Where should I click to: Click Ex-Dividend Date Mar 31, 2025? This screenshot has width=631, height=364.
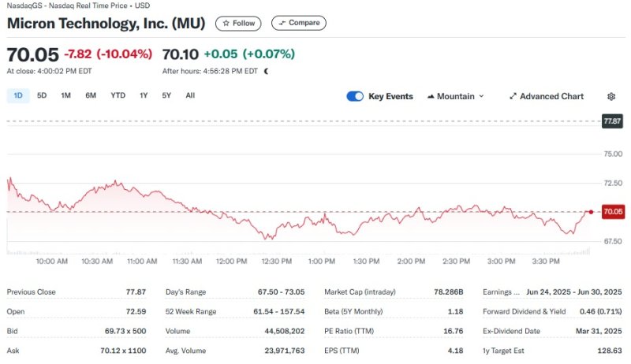599,331
